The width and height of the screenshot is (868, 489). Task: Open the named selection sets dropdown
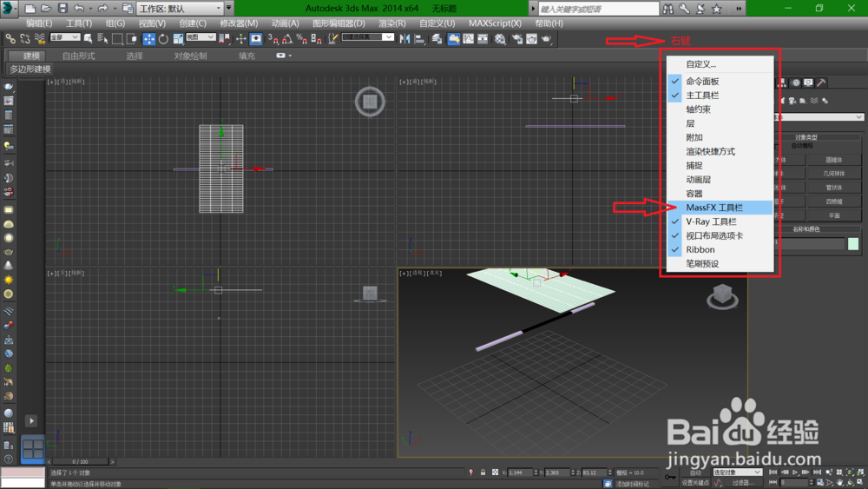tap(367, 37)
